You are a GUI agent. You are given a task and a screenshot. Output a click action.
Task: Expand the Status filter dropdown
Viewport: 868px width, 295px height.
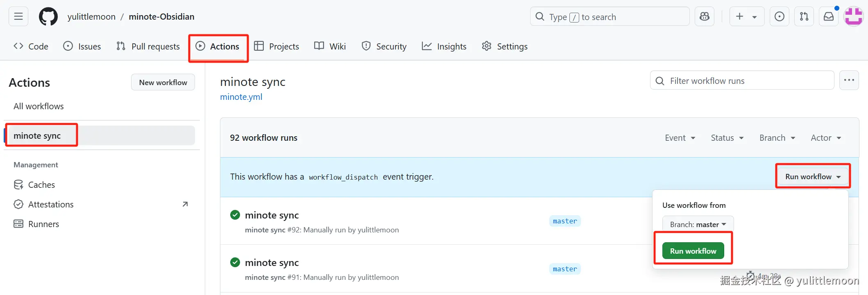pos(727,138)
